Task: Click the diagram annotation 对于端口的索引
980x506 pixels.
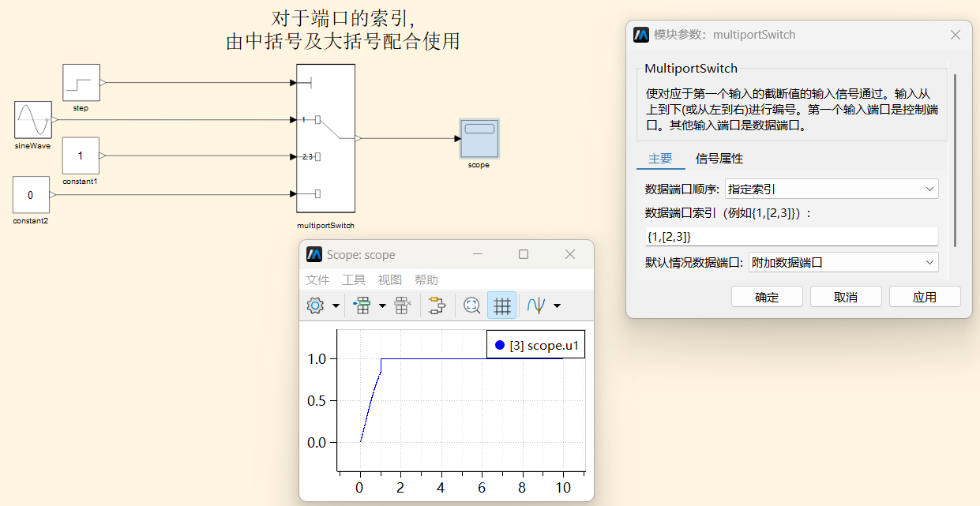Action: [x=343, y=18]
